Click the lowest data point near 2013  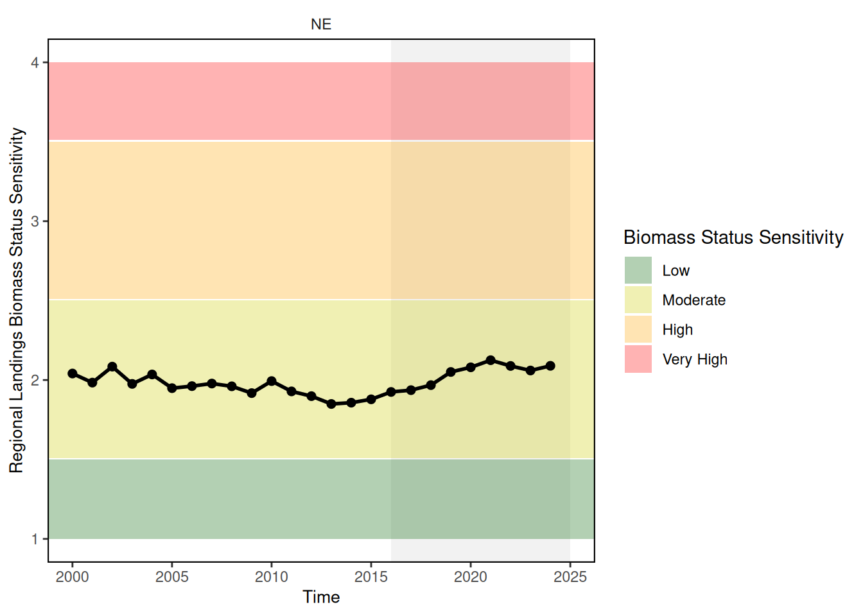click(331, 404)
